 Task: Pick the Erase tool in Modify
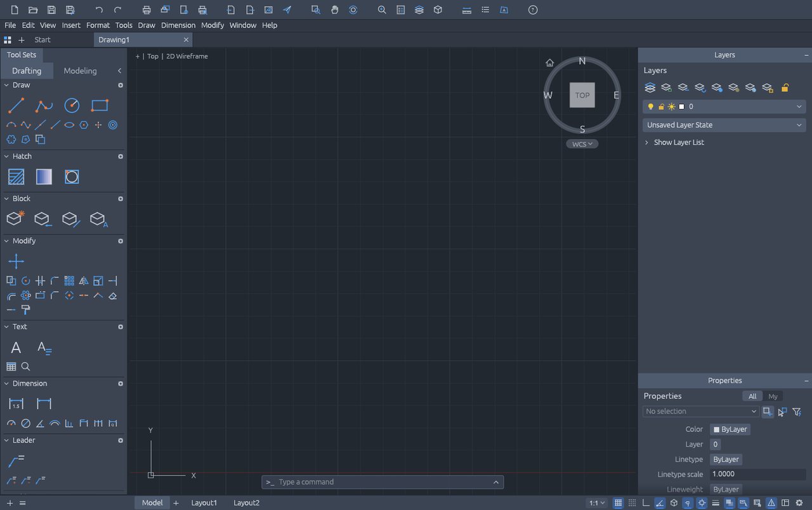click(113, 296)
